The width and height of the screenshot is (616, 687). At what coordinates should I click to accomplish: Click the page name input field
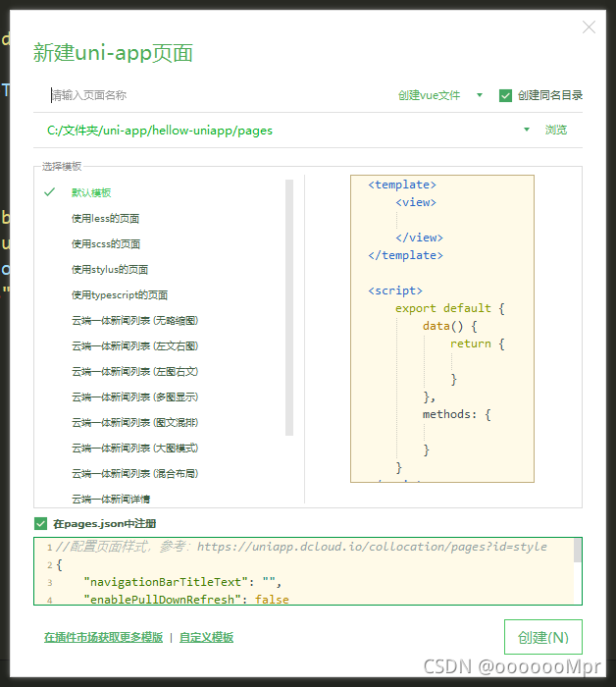215,95
